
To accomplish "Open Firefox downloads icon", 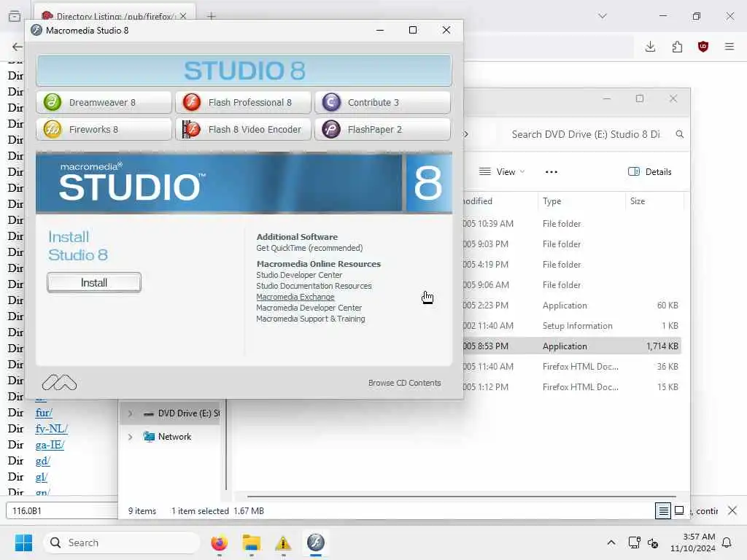I will pos(650,47).
